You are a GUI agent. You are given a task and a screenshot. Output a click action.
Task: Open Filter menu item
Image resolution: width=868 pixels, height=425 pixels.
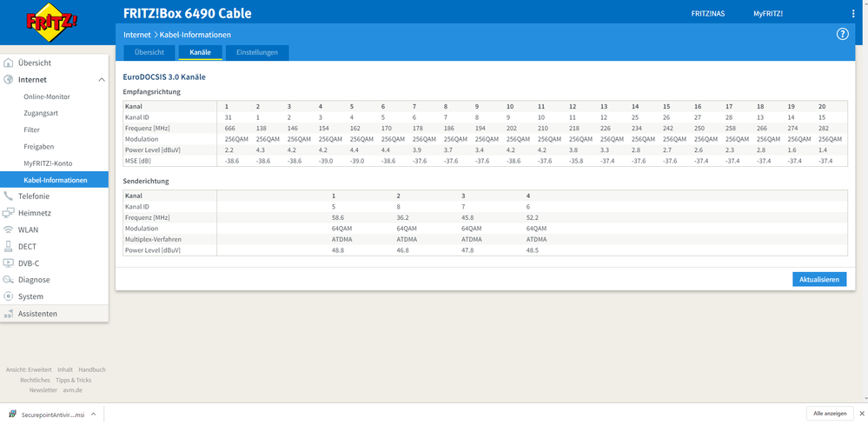[31, 129]
